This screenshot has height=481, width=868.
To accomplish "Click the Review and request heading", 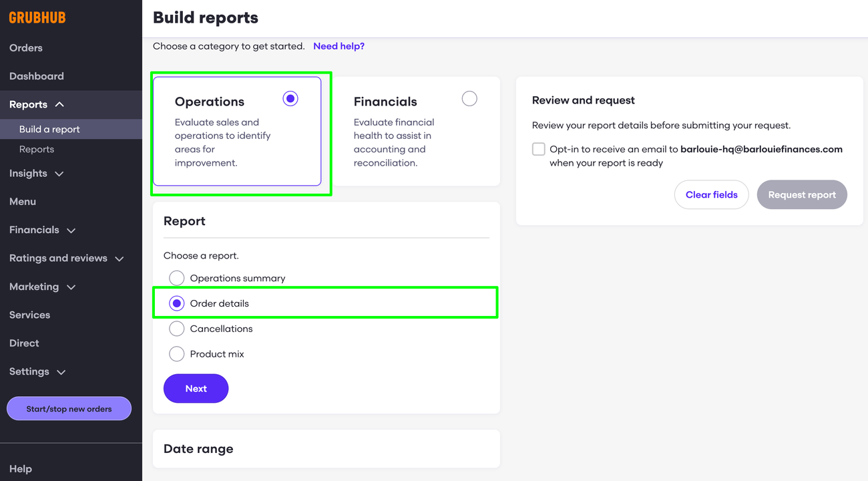I will coord(584,100).
